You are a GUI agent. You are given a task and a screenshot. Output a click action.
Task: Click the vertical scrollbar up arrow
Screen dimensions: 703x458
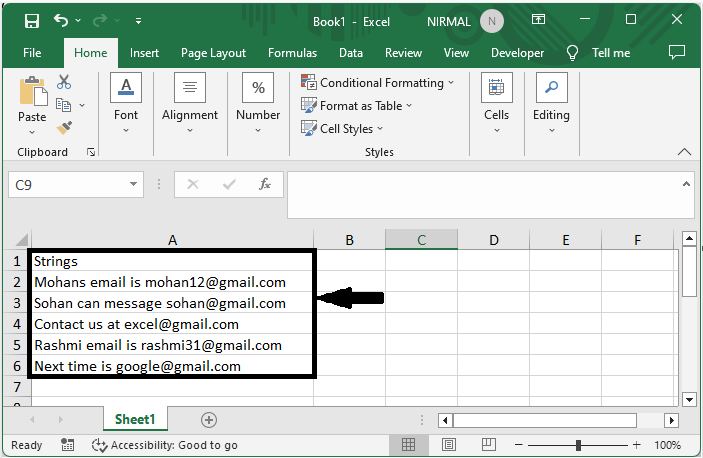[689, 238]
